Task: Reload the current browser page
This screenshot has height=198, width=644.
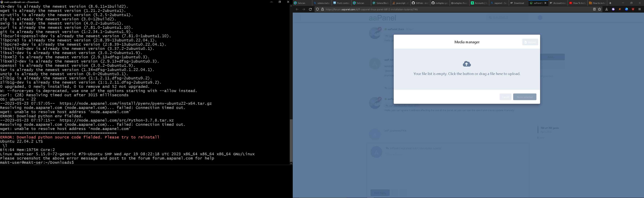Action: (310, 9)
